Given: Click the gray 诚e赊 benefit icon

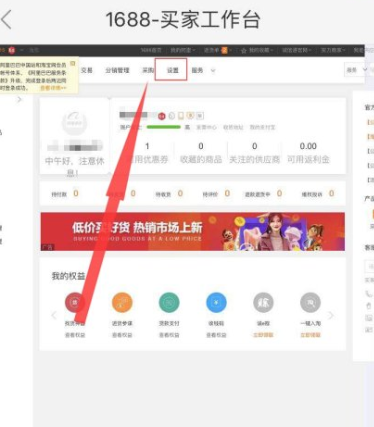Looking at the screenshot, I should (263, 302).
